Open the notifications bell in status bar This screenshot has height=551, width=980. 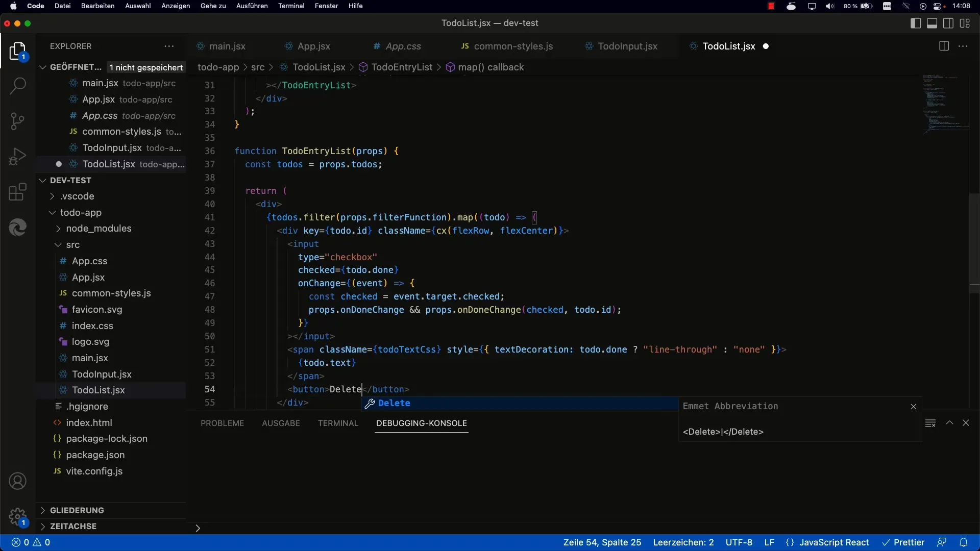point(964,542)
